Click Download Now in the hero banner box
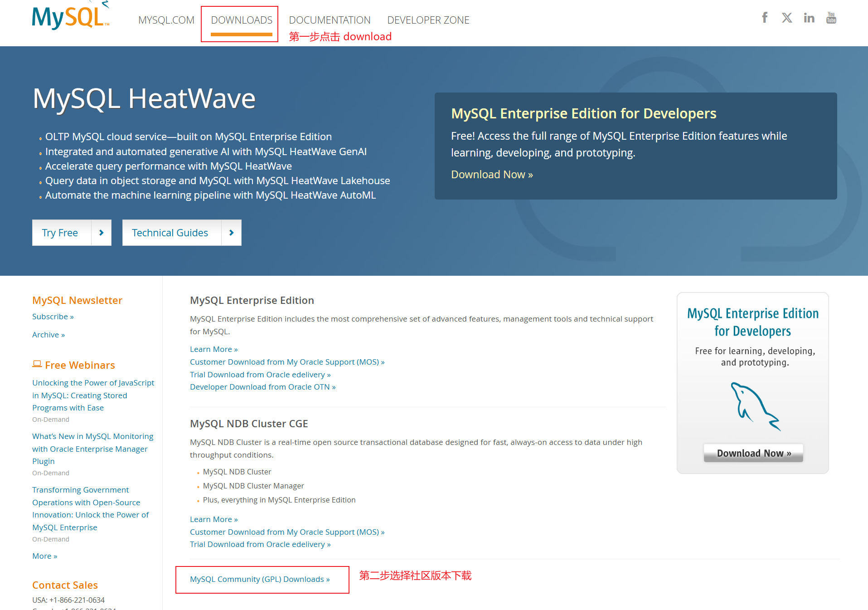 (492, 175)
